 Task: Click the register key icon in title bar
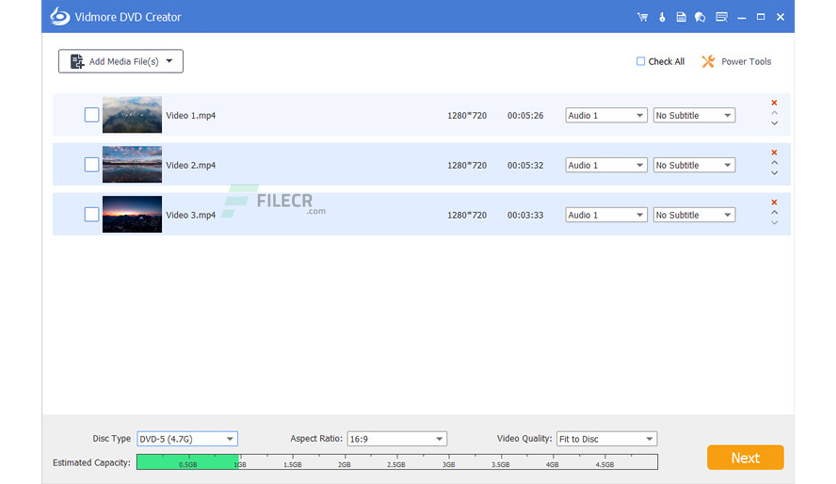click(x=662, y=17)
